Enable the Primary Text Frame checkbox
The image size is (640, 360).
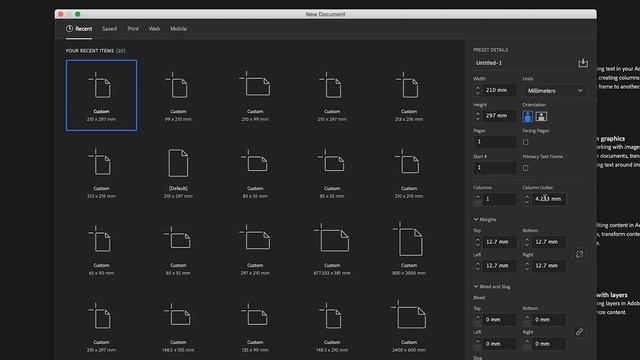[x=526, y=168]
